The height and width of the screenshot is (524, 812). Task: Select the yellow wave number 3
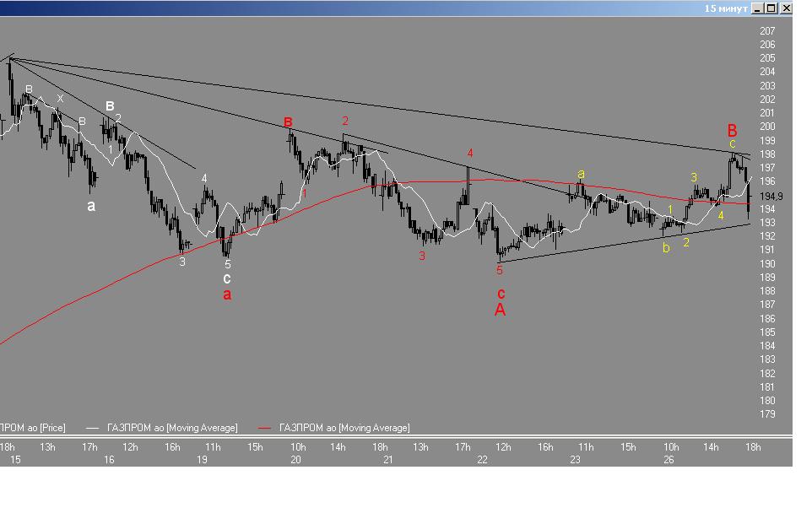[x=694, y=177]
